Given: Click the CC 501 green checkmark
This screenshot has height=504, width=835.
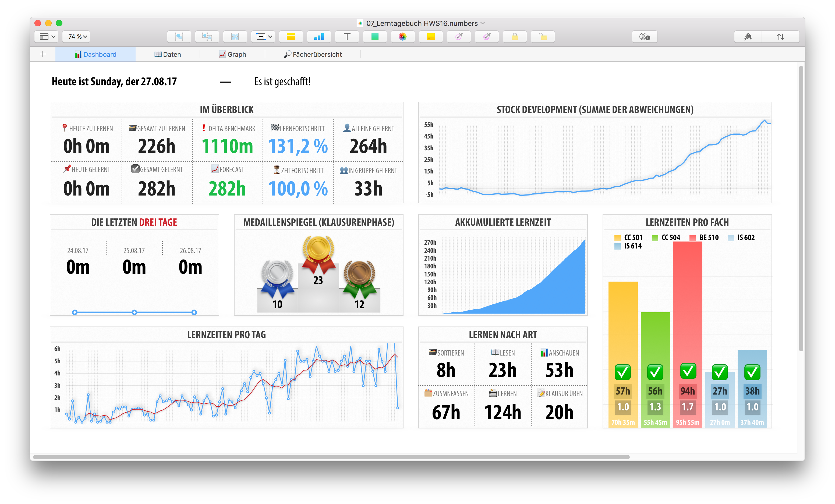Looking at the screenshot, I should pyautogui.click(x=622, y=372).
